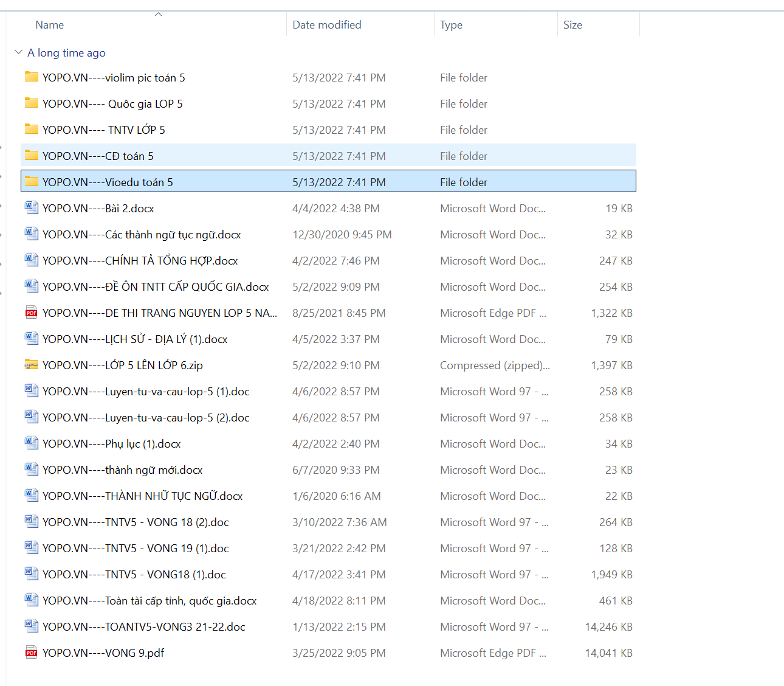Select file name TNTV5 - VONG 18 (2).doc
Image resolution: width=784 pixels, height=686 pixels.
167,522
